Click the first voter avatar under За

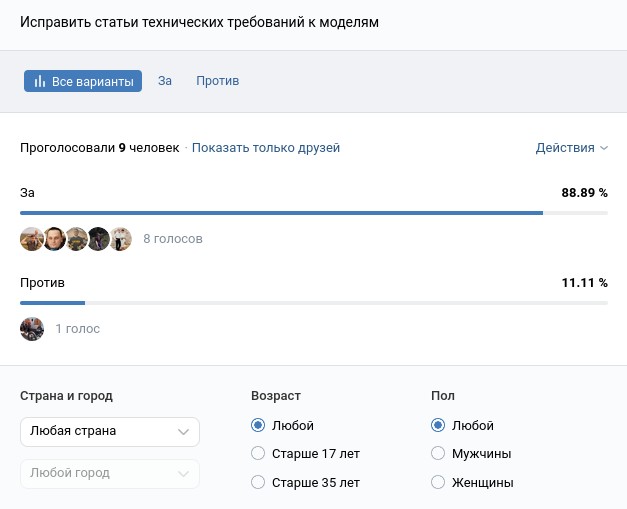[32, 239]
